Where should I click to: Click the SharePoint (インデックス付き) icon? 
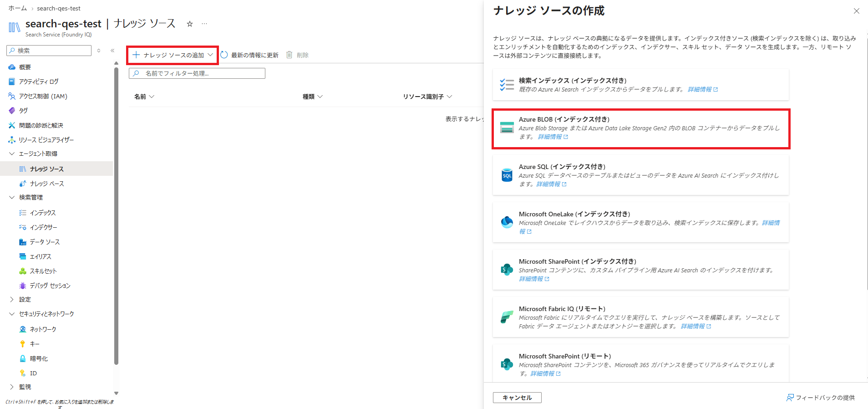[507, 270]
